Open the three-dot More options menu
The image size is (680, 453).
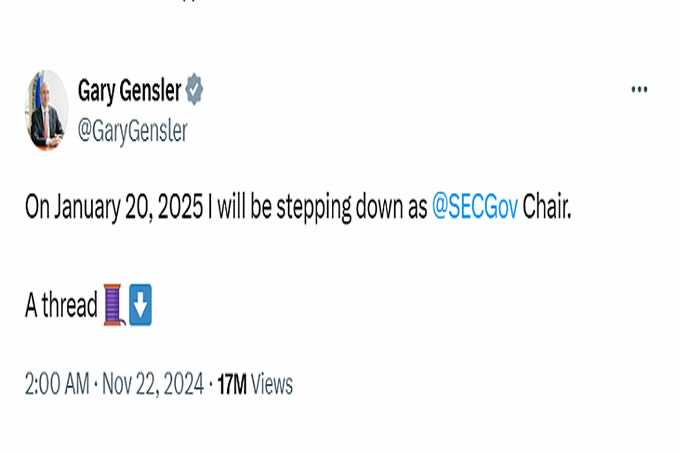click(x=639, y=91)
